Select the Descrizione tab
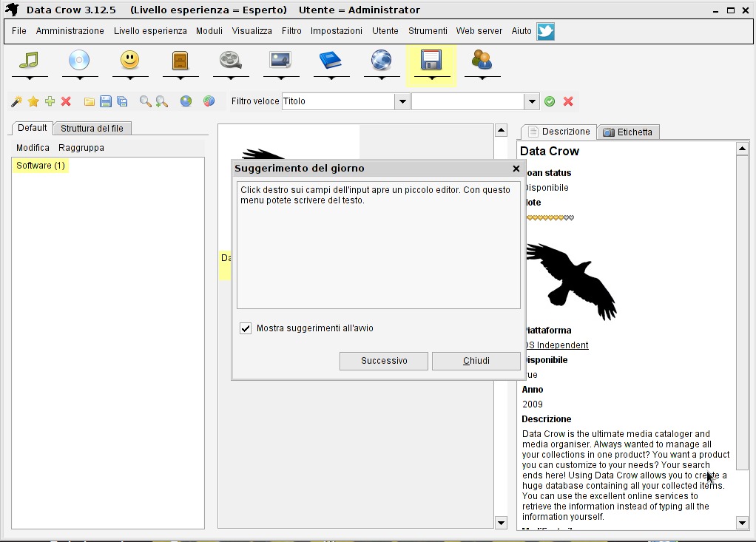Viewport: 756px width, 542px height. point(559,132)
